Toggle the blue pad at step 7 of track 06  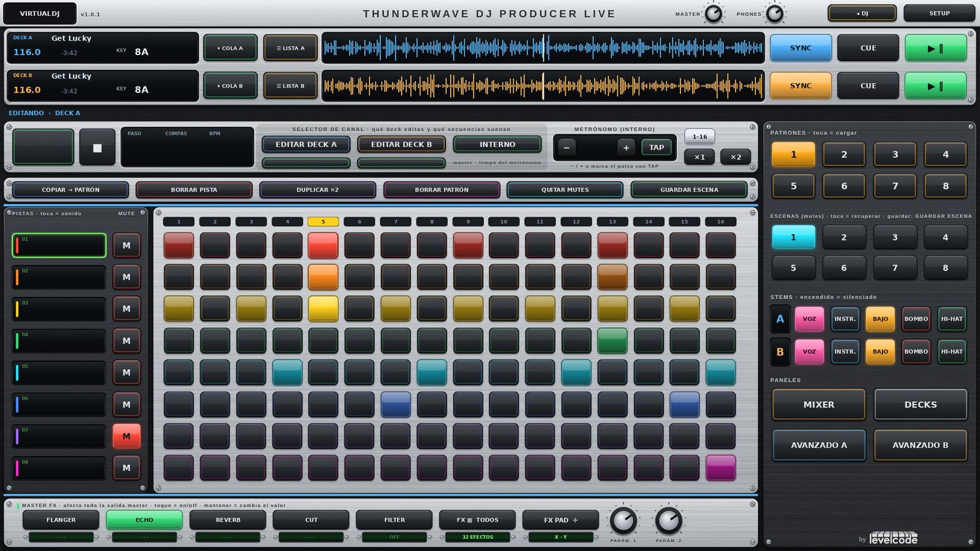396,404
